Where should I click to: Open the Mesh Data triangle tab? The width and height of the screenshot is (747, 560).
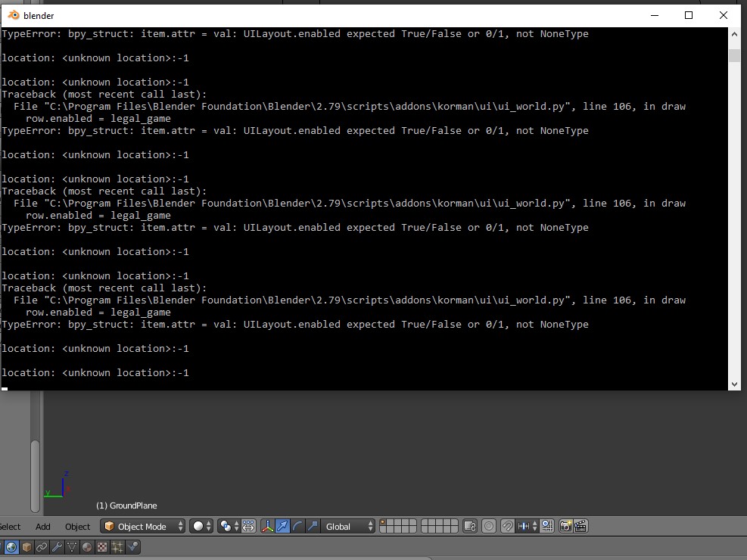point(72,547)
